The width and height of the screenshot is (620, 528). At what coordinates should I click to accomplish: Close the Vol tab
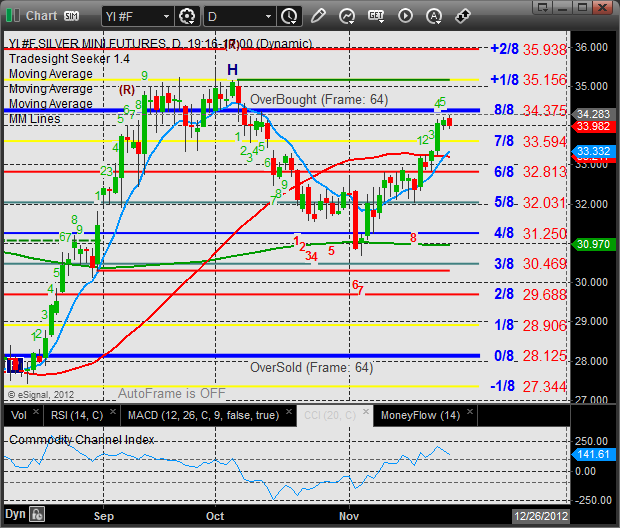click(x=36, y=411)
